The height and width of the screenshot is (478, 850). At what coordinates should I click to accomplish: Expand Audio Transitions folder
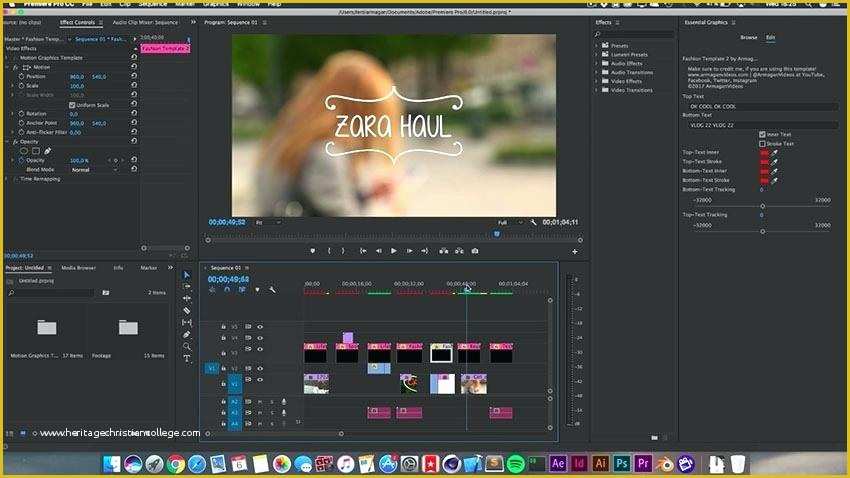coord(597,72)
